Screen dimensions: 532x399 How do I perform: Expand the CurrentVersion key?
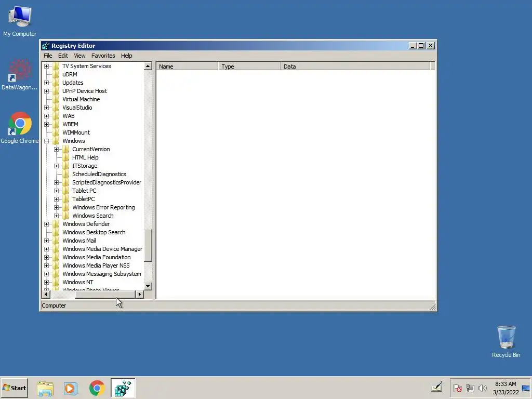[56, 149]
